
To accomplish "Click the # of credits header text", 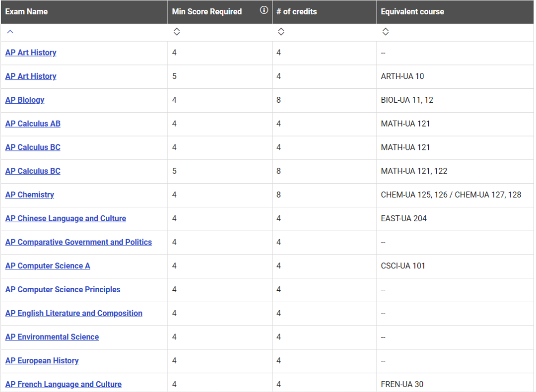I will point(296,11).
